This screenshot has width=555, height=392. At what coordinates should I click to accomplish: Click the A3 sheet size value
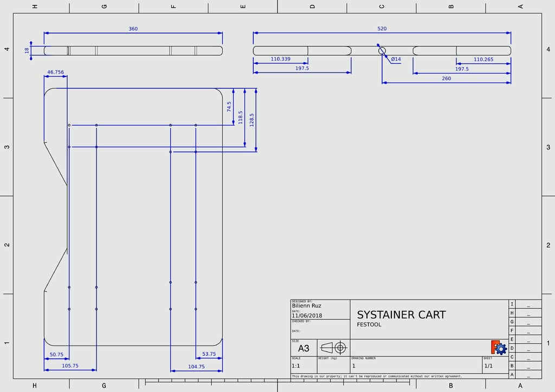point(304,349)
